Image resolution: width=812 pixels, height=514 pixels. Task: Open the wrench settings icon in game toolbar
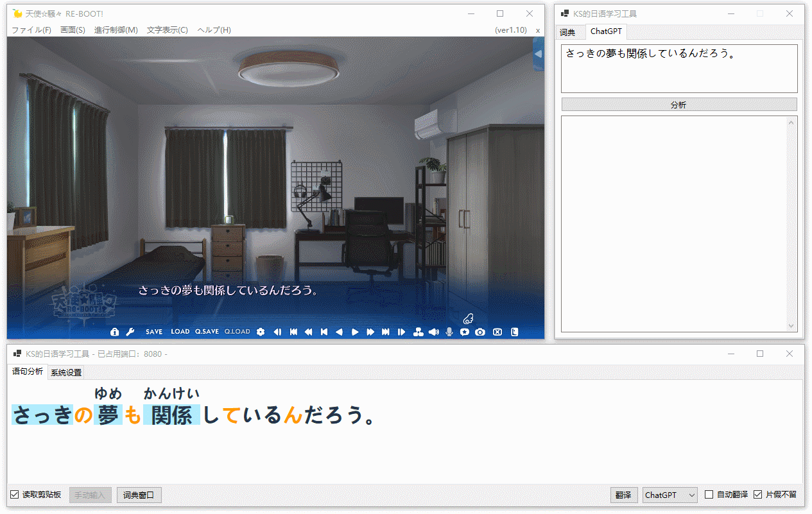130,332
